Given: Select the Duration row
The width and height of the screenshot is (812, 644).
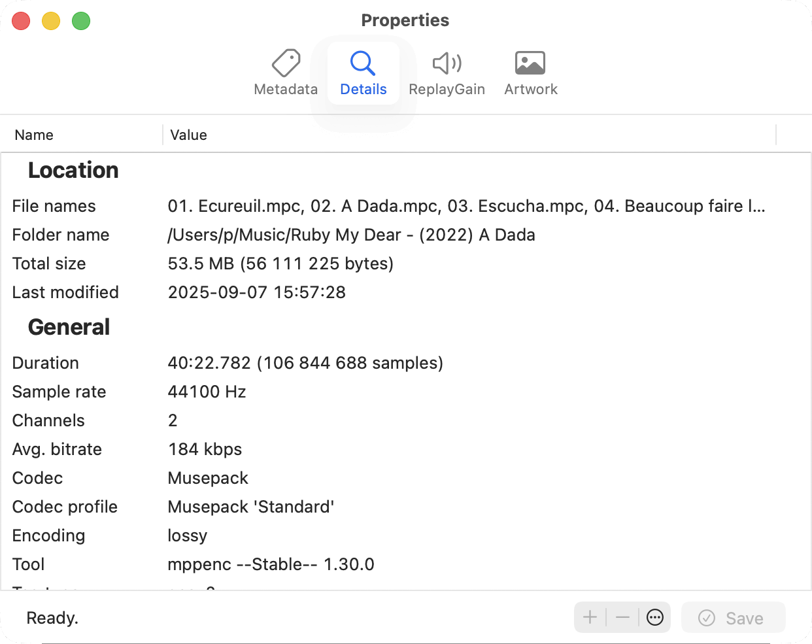Looking at the screenshot, I should pos(45,363).
